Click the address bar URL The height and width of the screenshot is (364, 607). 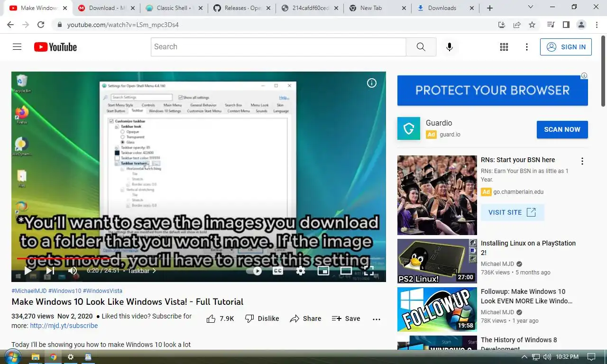123,25
